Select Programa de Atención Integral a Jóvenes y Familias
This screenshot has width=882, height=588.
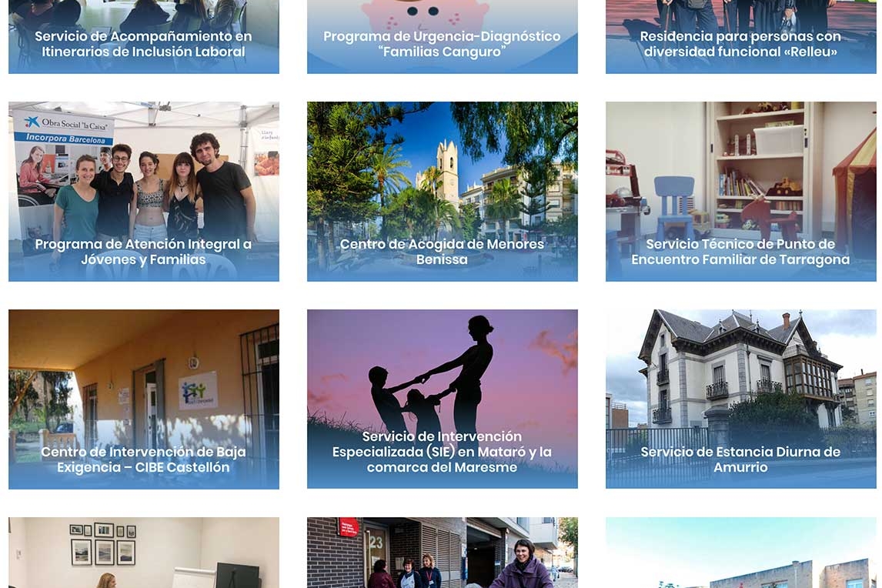coord(143,252)
